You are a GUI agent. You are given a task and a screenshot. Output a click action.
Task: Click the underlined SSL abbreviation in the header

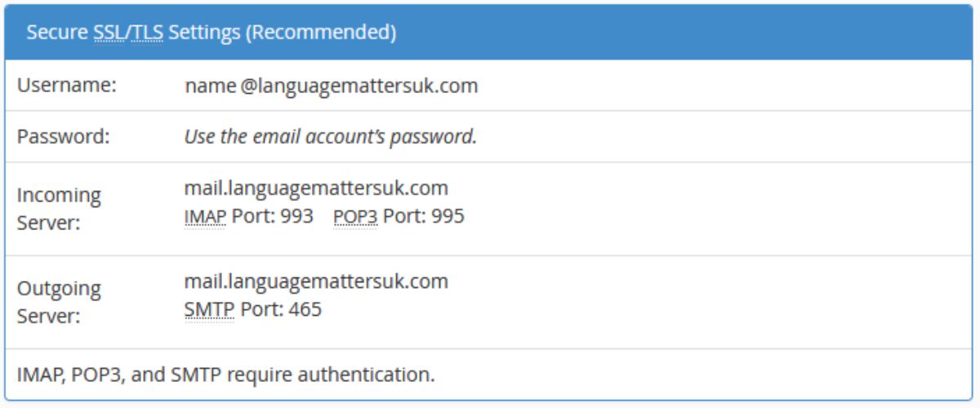click(x=109, y=33)
